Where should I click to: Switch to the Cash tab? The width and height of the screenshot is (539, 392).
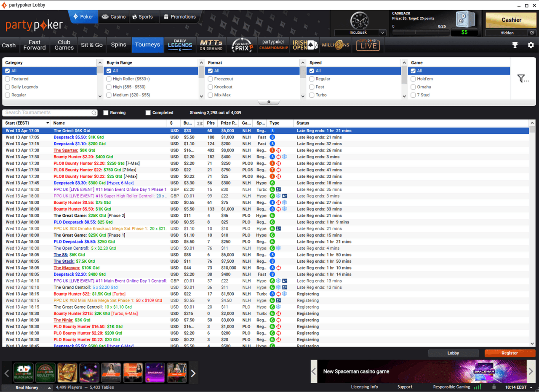click(9, 45)
